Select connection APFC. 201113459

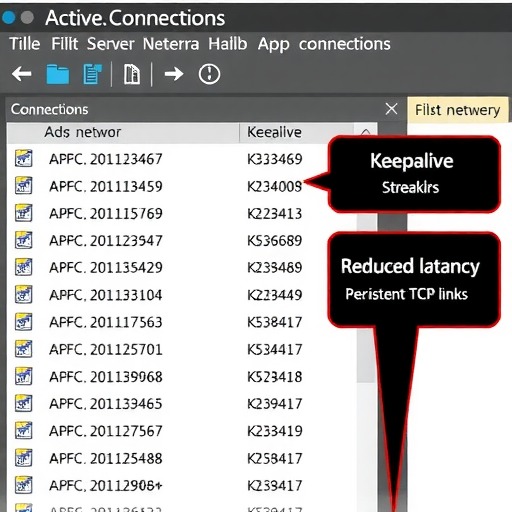(106, 186)
